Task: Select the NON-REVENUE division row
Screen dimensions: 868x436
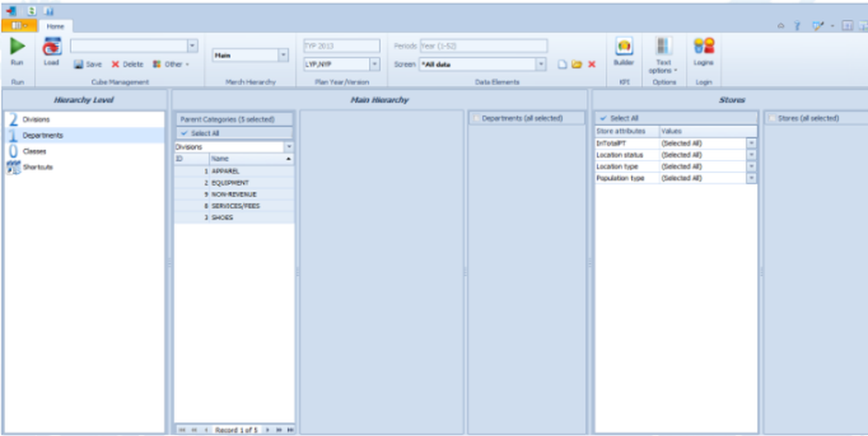Action: click(234, 195)
